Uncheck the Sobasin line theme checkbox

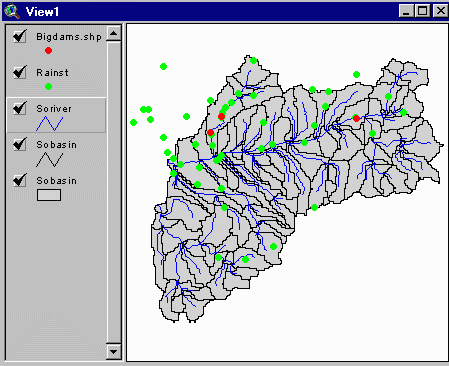pos(20,144)
